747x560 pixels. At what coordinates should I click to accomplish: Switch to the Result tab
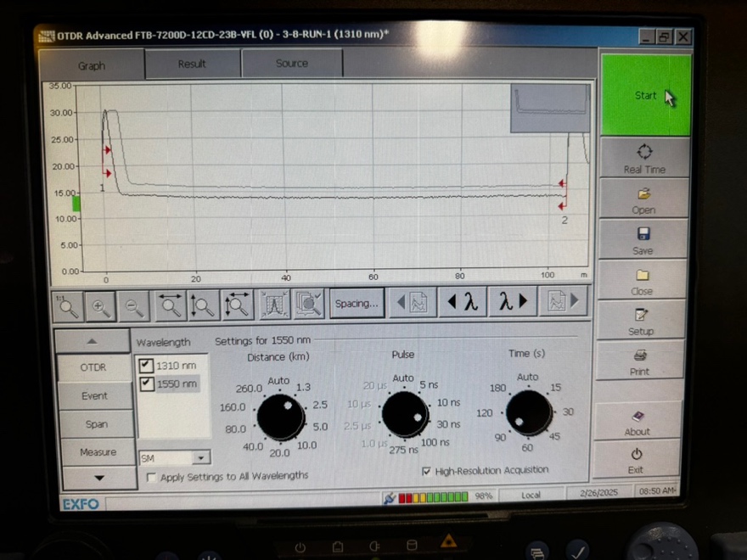(x=192, y=64)
